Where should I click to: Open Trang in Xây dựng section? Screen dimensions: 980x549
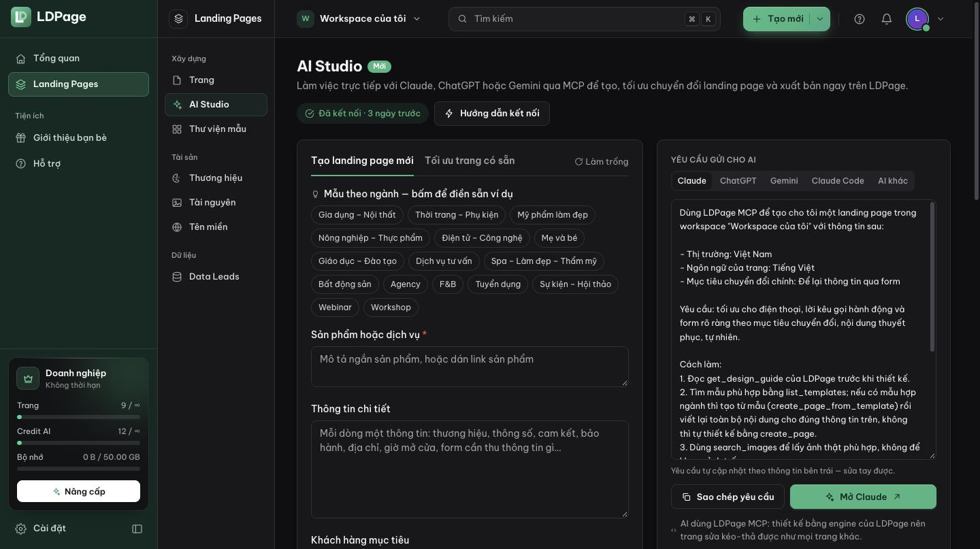pyautogui.click(x=216, y=80)
